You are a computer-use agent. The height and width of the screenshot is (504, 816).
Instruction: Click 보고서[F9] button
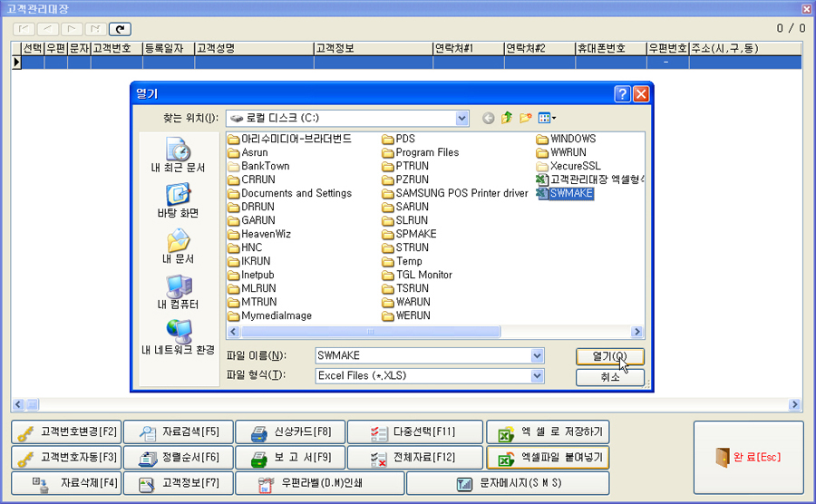tap(290, 457)
